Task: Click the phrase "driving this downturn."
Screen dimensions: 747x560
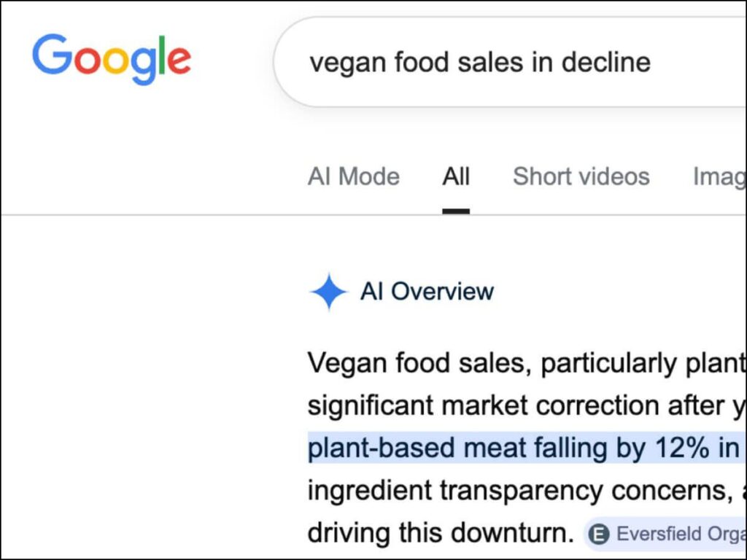Action: click(x=440, y=534)
